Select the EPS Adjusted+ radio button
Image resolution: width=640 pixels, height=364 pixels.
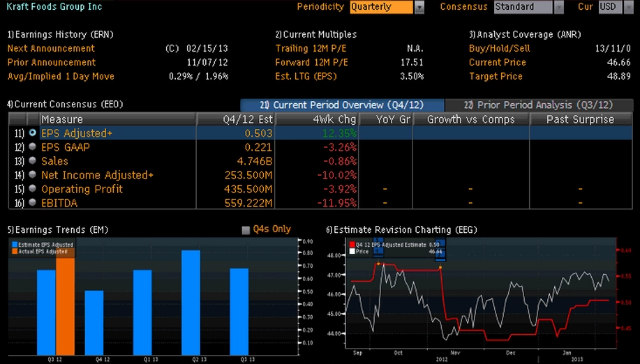[x=33, y=133]
